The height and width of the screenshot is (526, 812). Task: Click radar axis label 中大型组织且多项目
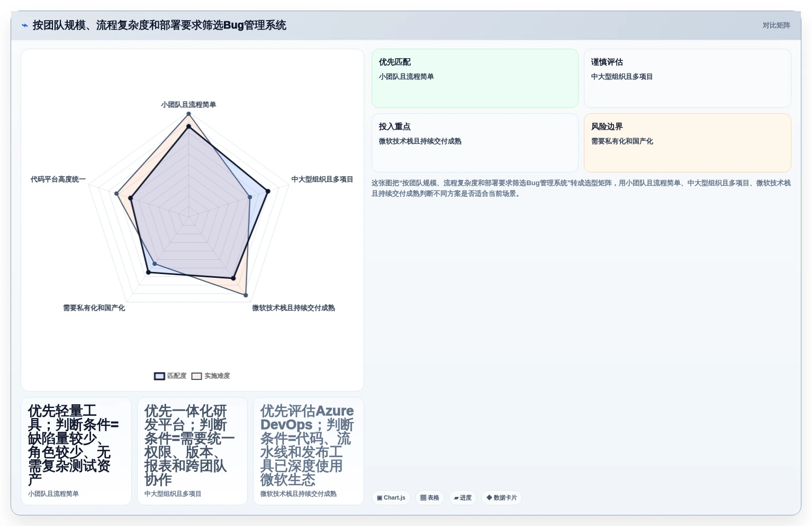click(322, 179)
